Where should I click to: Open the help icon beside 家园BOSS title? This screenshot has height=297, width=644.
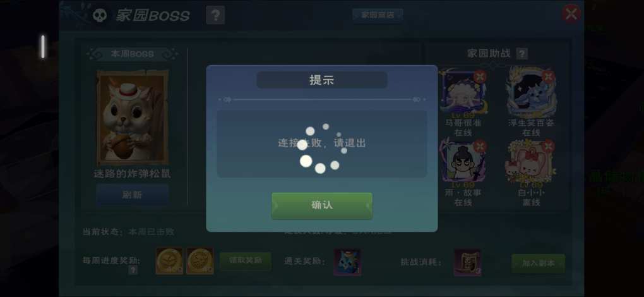[x=215, y=16]
